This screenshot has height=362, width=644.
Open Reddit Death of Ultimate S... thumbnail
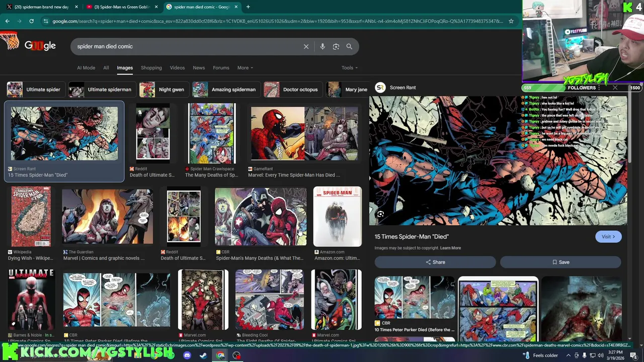point(153,133)
